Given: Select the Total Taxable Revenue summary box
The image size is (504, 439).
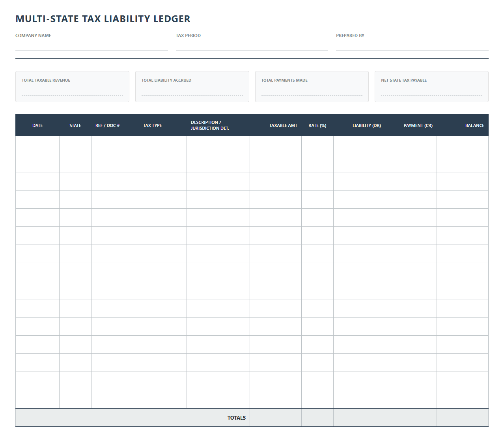Looking at the screenshot, I should (72, 86).
